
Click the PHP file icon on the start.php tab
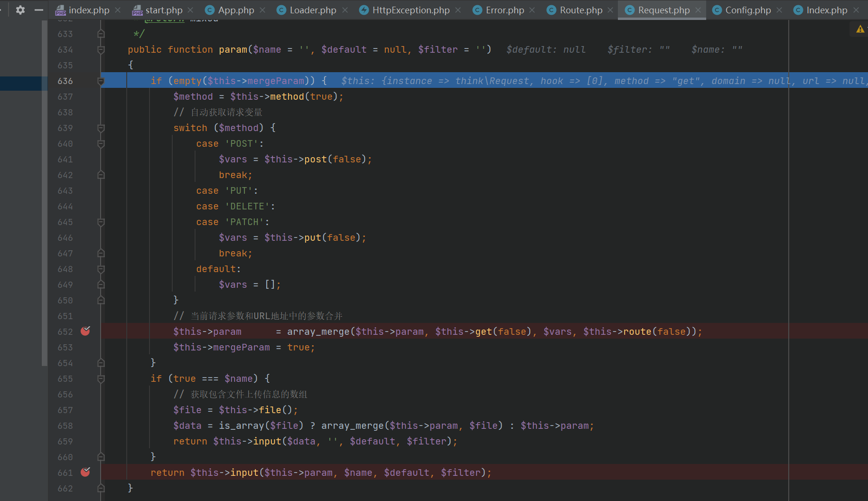[x=137, y=10]
